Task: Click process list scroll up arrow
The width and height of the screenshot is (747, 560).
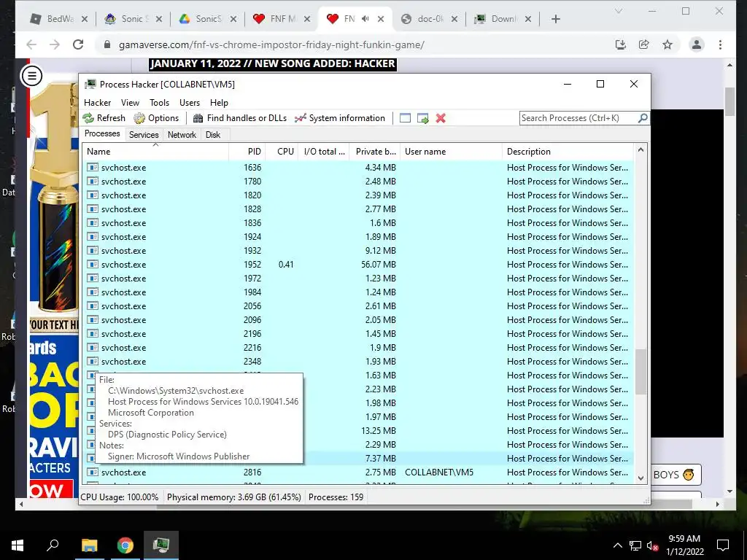Action: click(640, 150)
